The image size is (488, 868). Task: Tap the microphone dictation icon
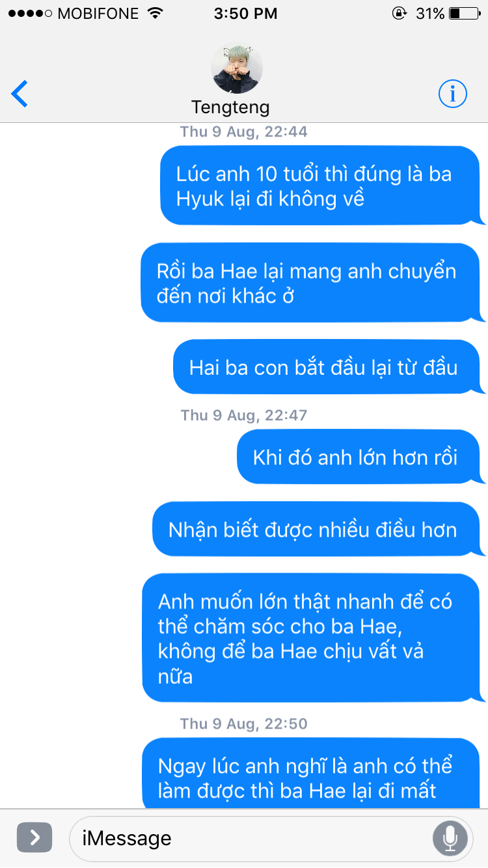(x=450, y=838)
